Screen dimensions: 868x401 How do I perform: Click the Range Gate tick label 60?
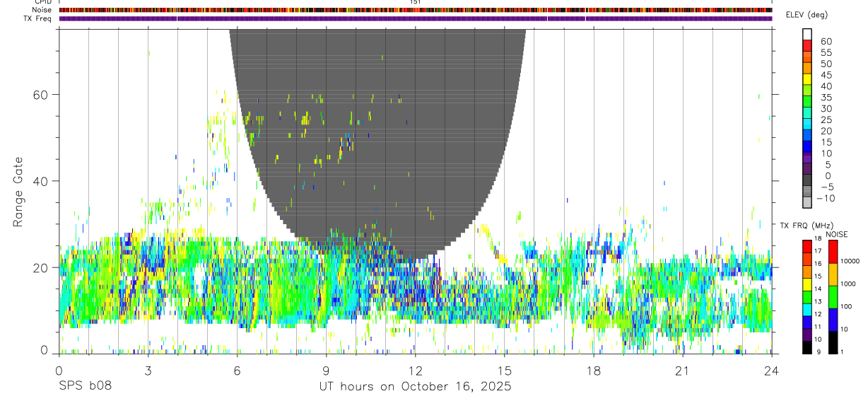pyautogui.click(x=41, y=95)
